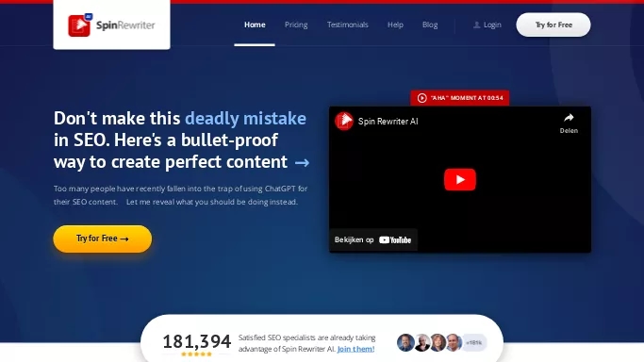Click the play circle icon in AHA badge
Viewport: 644px width, 362px height.
pyautogui.click(x=421, y=98)
